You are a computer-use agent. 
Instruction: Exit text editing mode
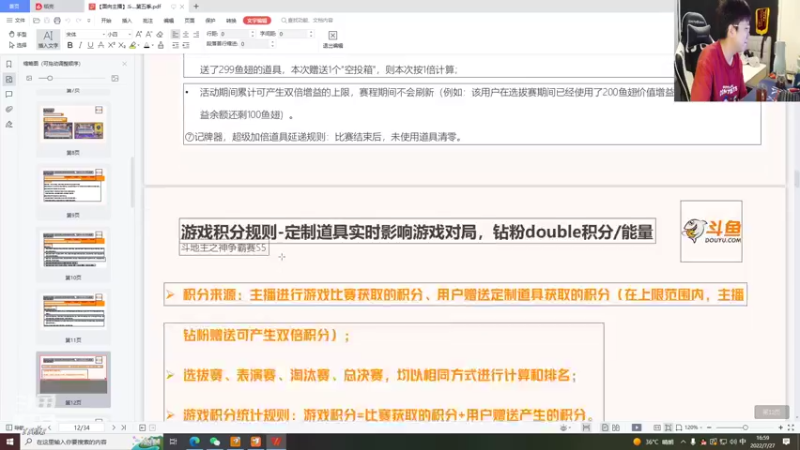[x=333, y=39]
